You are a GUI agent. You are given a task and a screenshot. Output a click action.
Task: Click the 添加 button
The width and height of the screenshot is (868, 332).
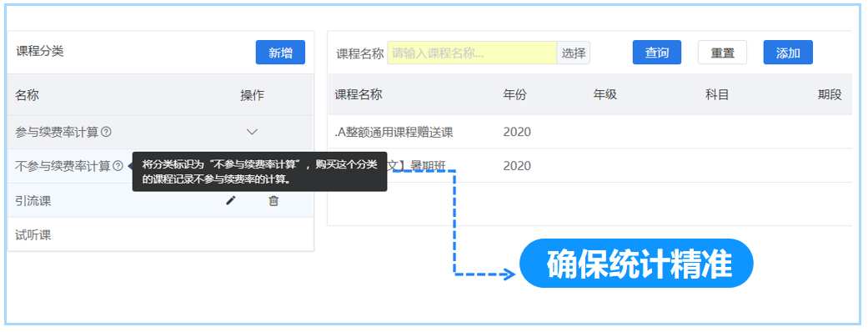click(788, 53)
